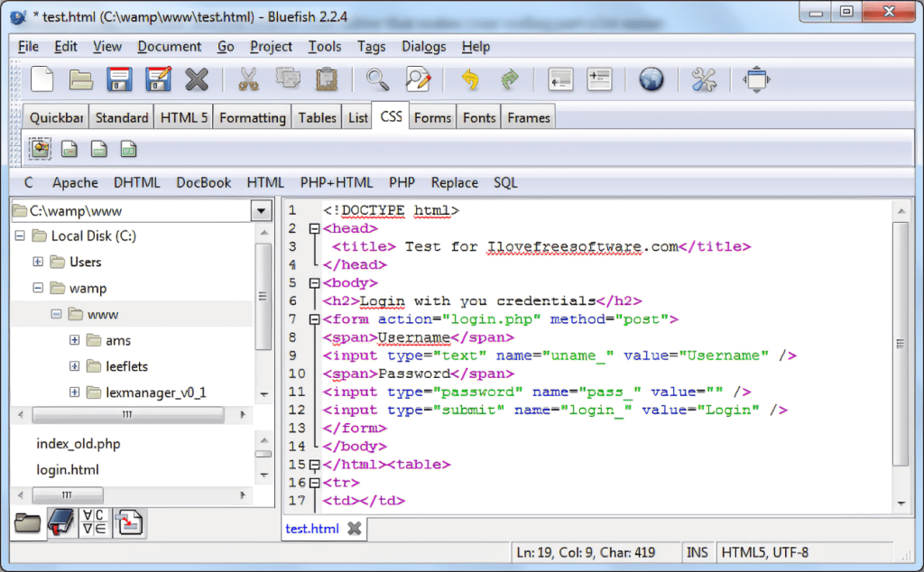Screen dimensions: 924x572
Task: Open the Dialogs menu
Action: coord(424,47)
